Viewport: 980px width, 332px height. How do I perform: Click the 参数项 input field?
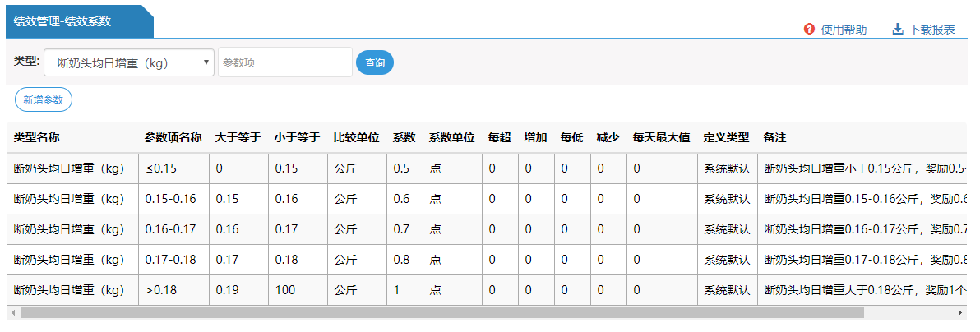(284, 62)
